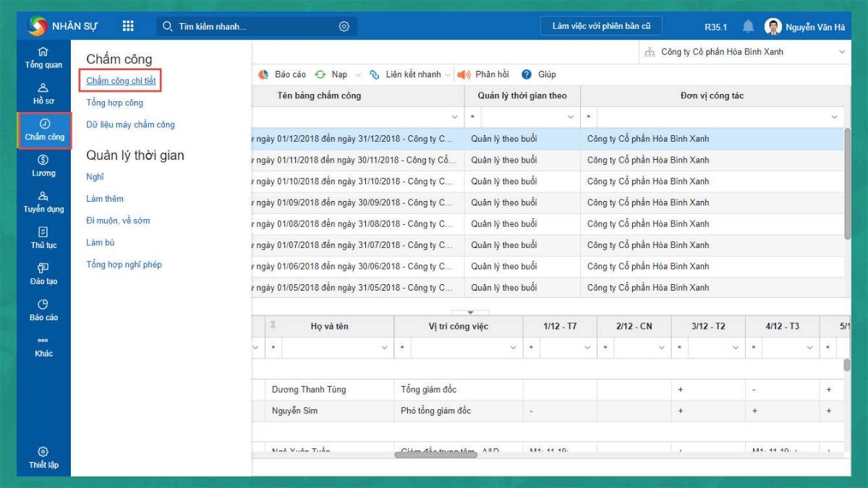Open Họ và tên filter dropdown
This screenshot has width=868, height=488.
pos(385,348)
